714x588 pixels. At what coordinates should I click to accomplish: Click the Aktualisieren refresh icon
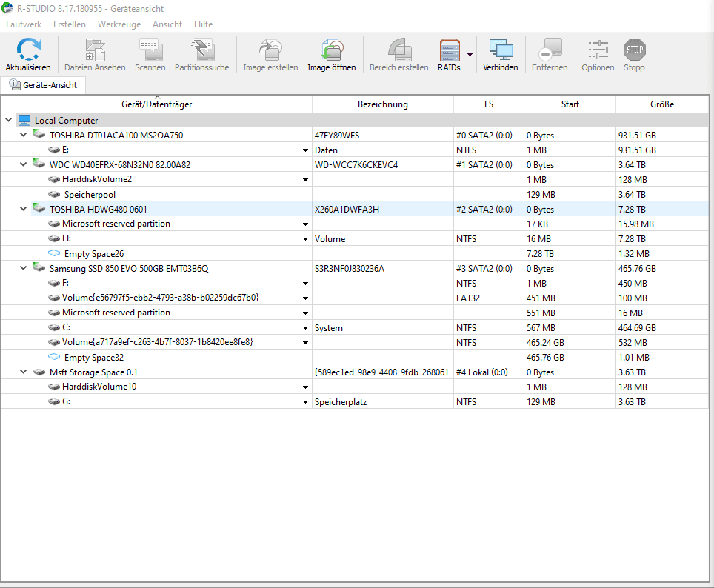(28, 50)
